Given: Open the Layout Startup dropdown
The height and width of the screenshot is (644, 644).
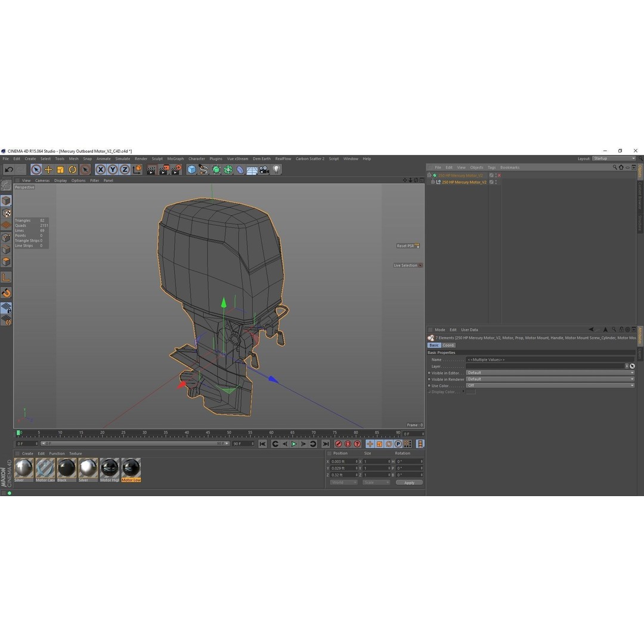Looking at the screenshot, I should (x=614, y=159).
